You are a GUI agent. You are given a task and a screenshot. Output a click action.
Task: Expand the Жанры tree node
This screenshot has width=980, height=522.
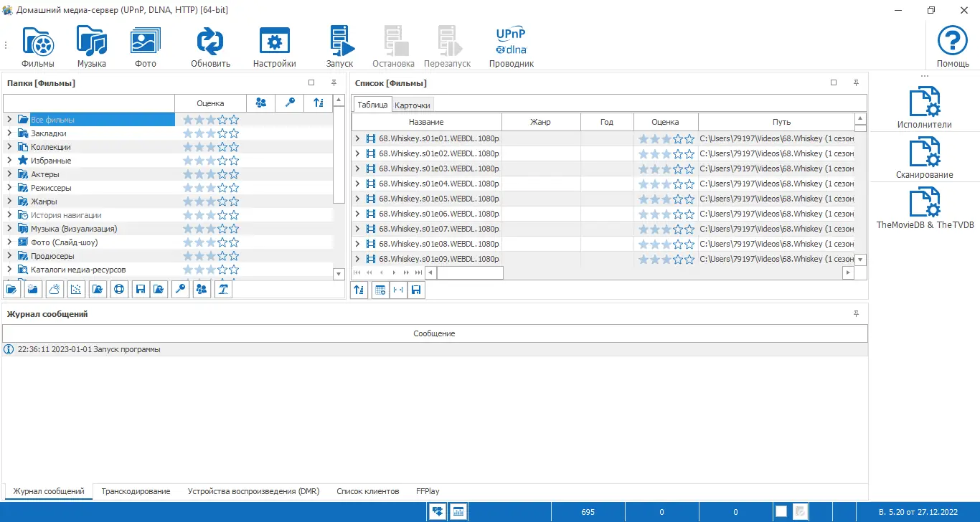tap(9, 201)
